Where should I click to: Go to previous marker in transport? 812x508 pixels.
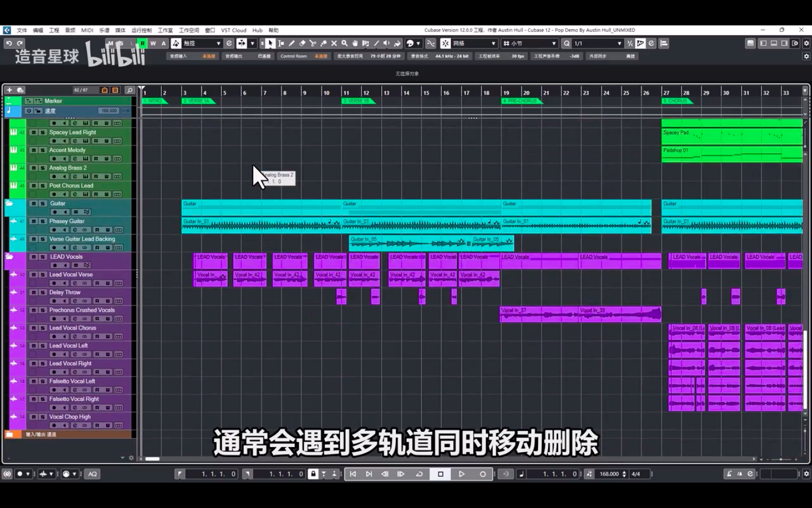pos(353,474)
